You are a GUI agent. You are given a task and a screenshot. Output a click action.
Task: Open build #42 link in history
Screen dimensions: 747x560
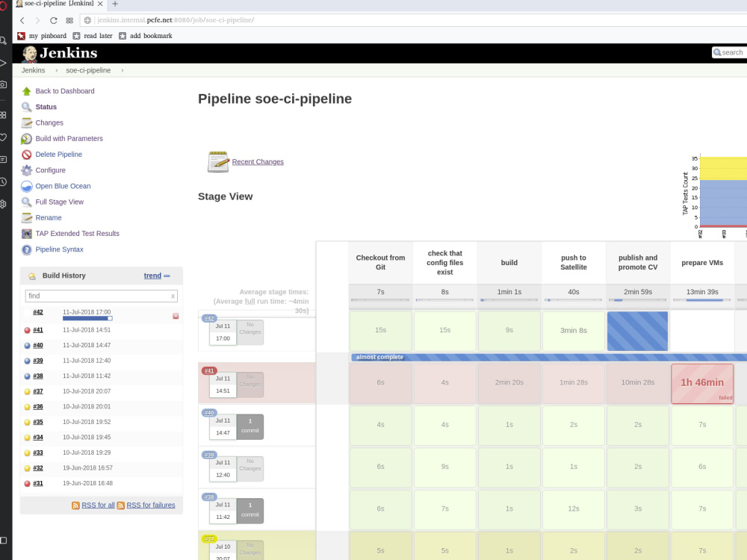38,312
